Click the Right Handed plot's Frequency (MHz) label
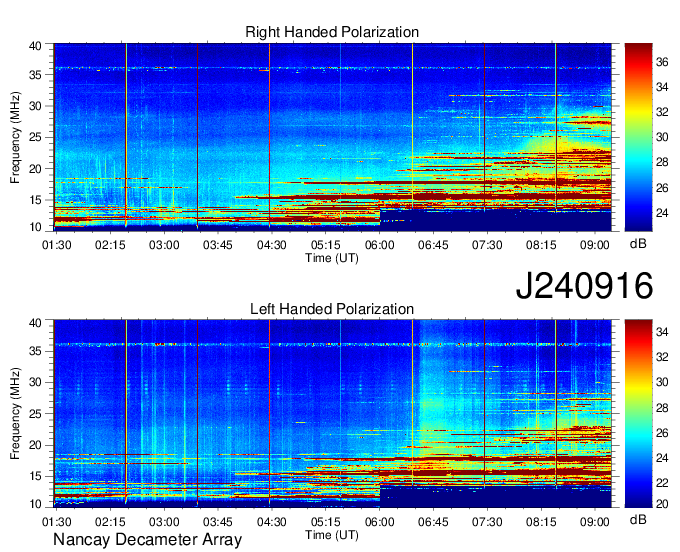Image resolution: width=680 pixels, height=552 pixels. click(x=15, y=137)
